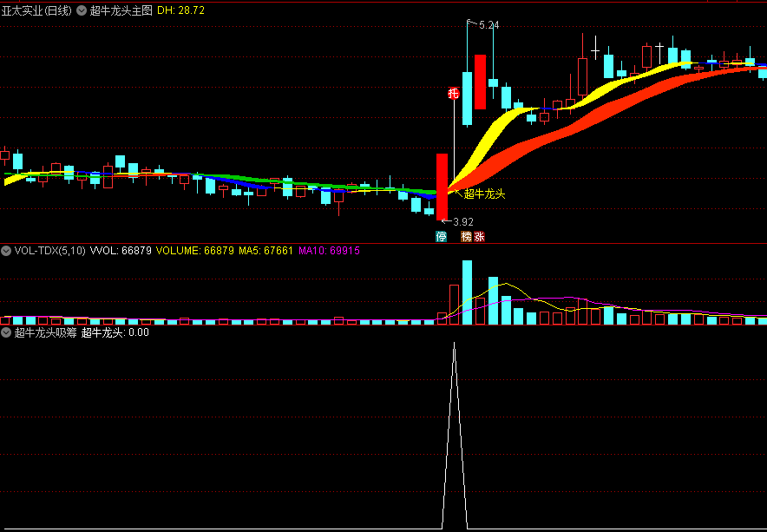
Task: Click the 超牛龙头主图 indicator name
Action: (121, 10)
